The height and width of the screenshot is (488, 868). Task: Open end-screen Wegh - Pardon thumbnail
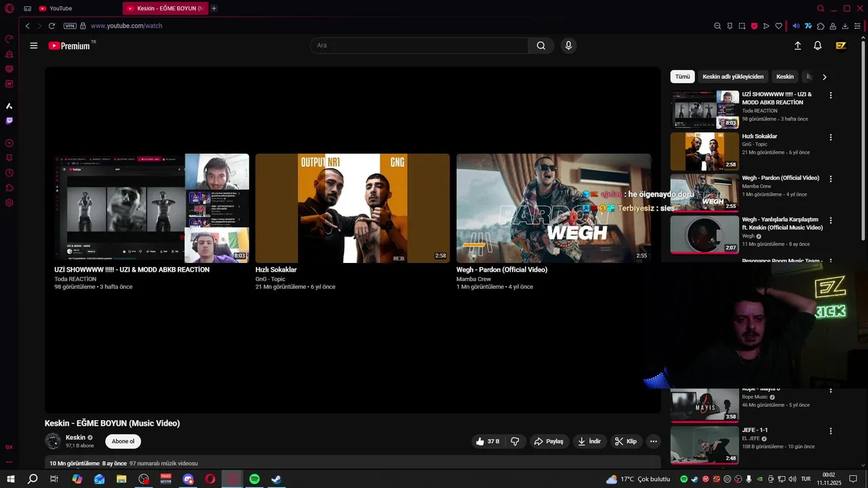pyautogui.click(x=553, y=208)
